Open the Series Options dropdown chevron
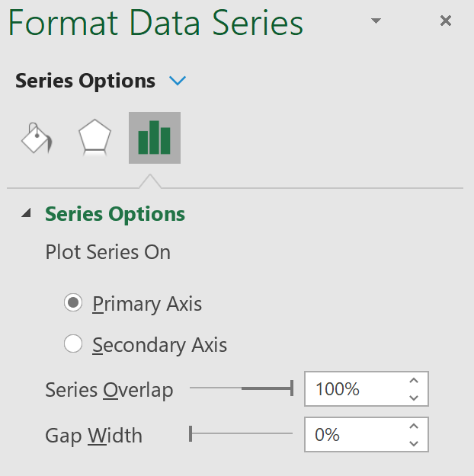 [178, 81]
